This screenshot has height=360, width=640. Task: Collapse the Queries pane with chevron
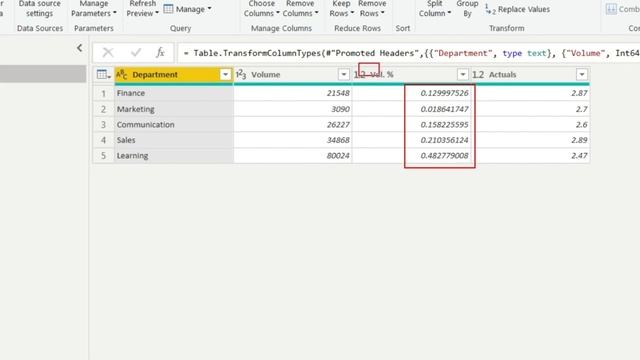(80, 48)
